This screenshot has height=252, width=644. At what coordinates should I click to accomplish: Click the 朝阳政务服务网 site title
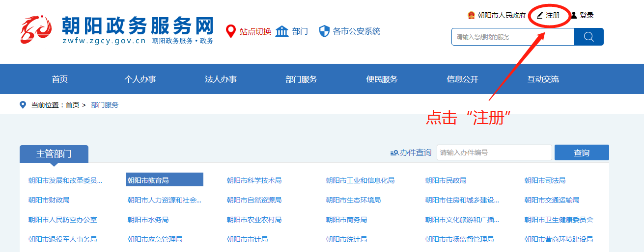[138, 25]
